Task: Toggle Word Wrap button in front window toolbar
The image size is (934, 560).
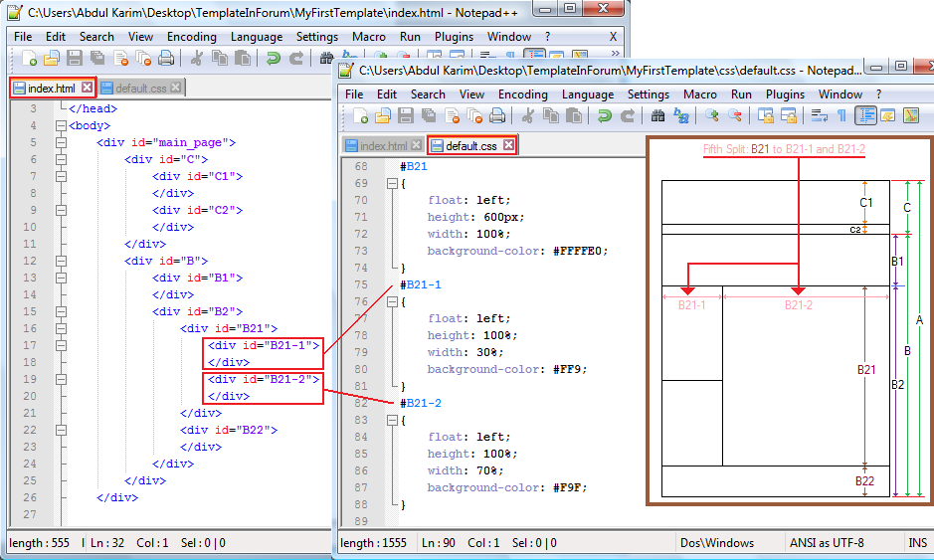Action: 820,116
